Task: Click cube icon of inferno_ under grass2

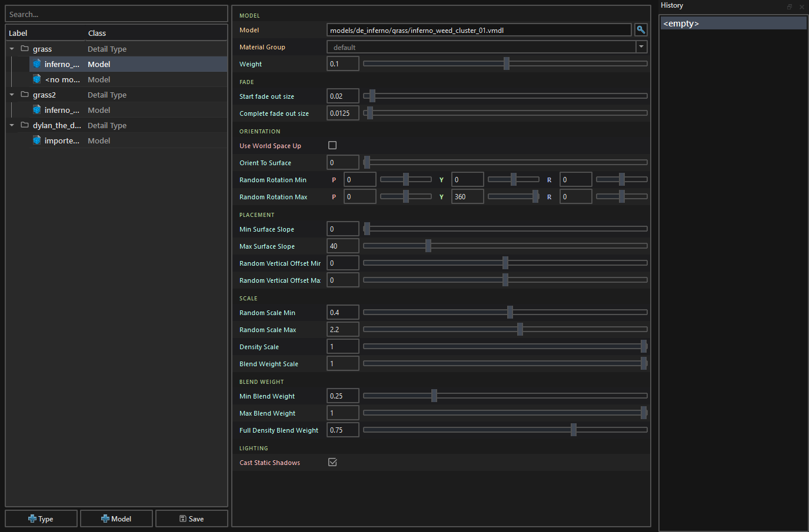Action: tap(37, 110)
